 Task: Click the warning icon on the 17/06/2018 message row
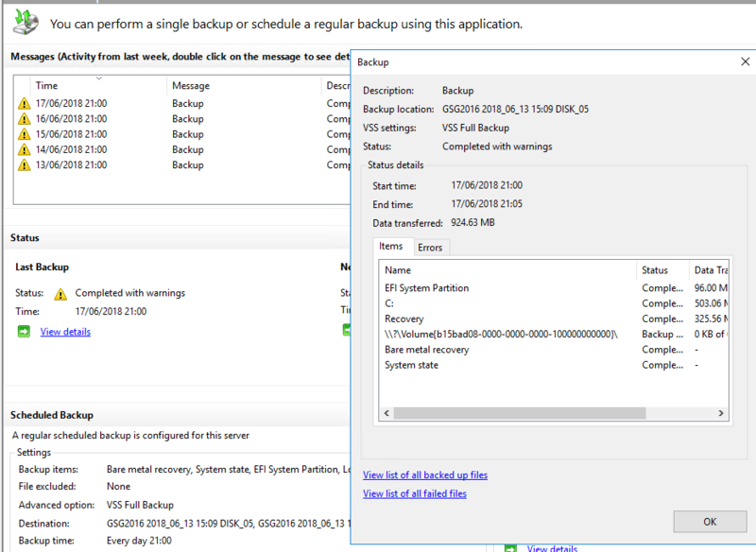click(x=24, y=102)
